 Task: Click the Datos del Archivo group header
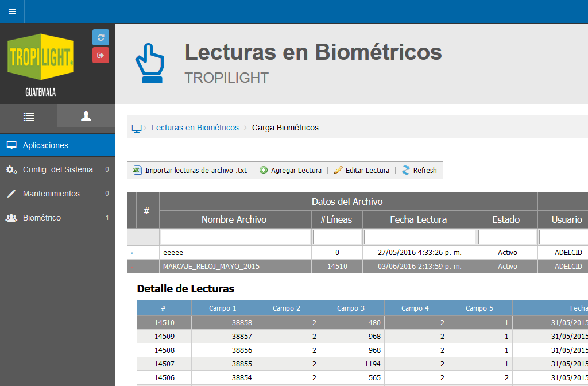tap(347, 202)
